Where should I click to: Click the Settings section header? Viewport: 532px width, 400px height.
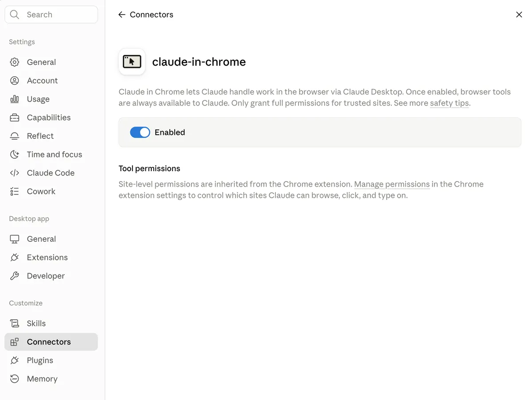[x=22, y=42]
